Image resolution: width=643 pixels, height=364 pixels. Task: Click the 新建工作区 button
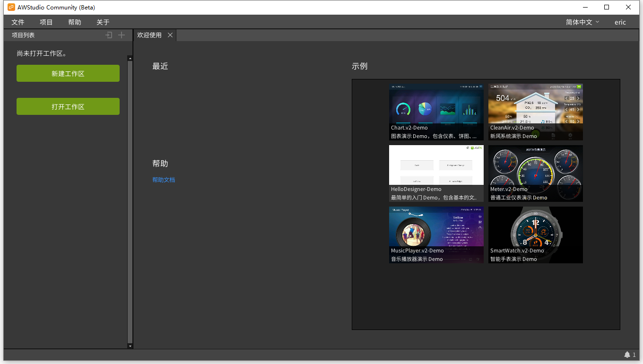click(68, 73)
